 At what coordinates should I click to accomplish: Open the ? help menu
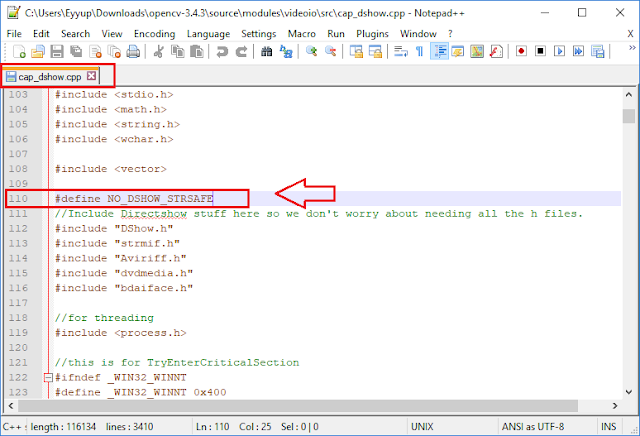(450, 34)
